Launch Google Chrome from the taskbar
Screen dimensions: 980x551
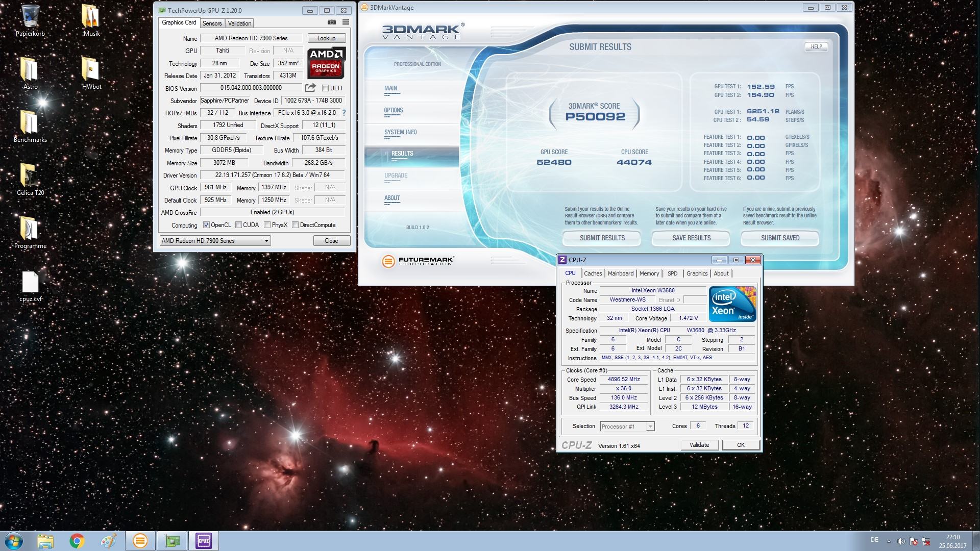click(77, 541)
